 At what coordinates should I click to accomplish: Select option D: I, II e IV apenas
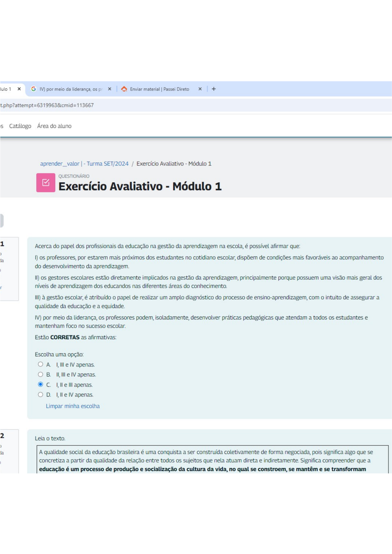coord(40,394)
